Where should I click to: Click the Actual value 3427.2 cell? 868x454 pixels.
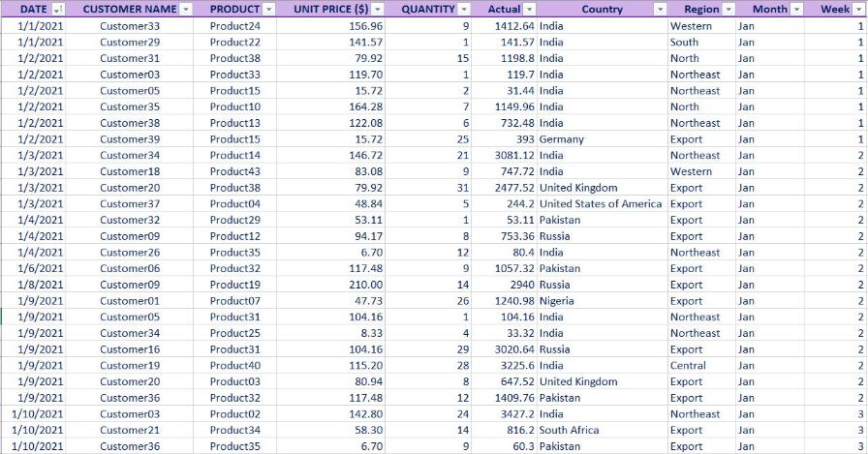504,414
